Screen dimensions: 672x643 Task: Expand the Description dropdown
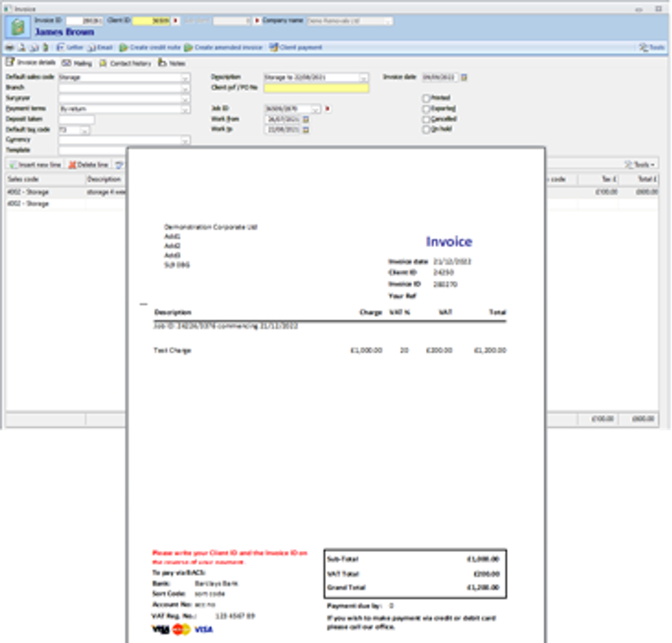363,77
